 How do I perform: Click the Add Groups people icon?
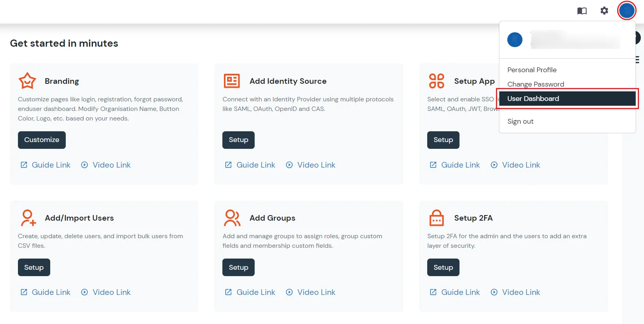tap(232, 218)
